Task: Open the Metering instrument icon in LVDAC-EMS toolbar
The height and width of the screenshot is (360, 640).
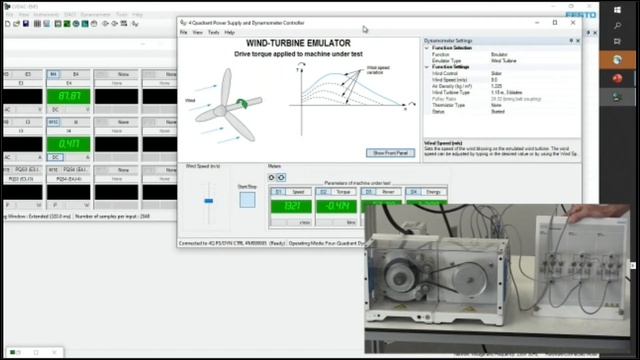Action: [x=58, y=24]
